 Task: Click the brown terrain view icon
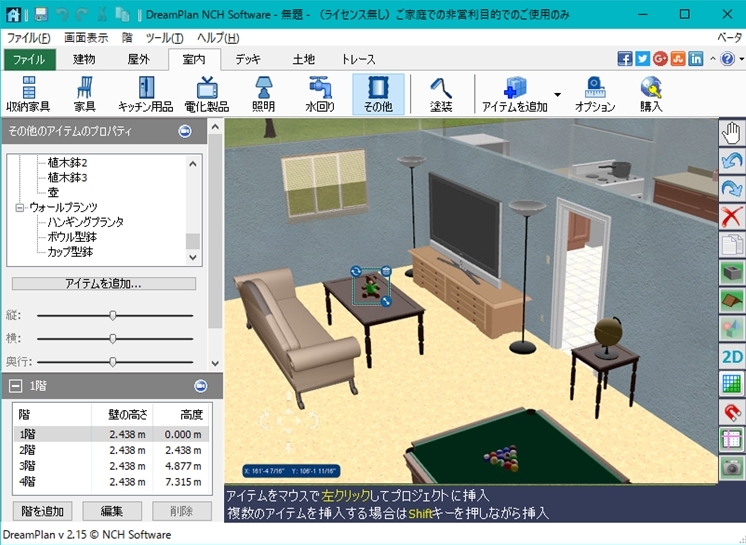[732, 301]
